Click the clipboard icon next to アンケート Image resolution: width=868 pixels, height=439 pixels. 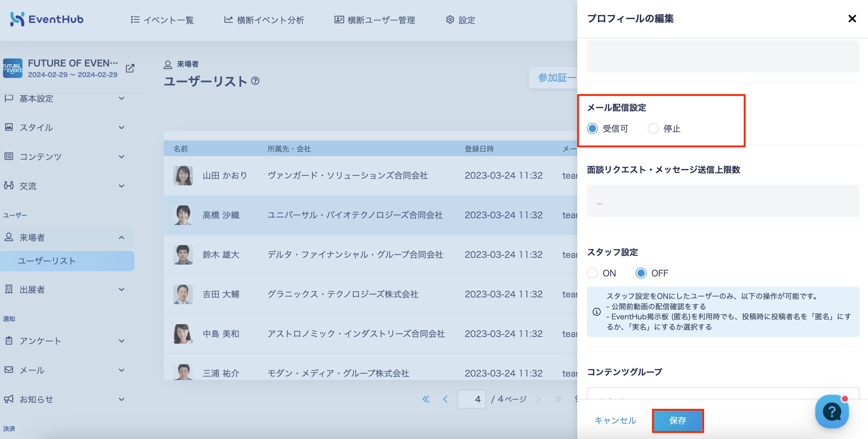click(9, 341)
